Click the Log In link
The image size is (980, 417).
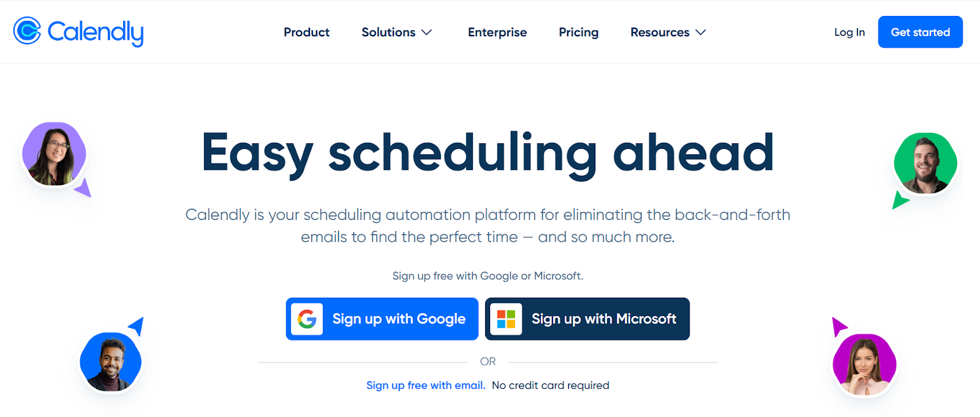(849, 32)
